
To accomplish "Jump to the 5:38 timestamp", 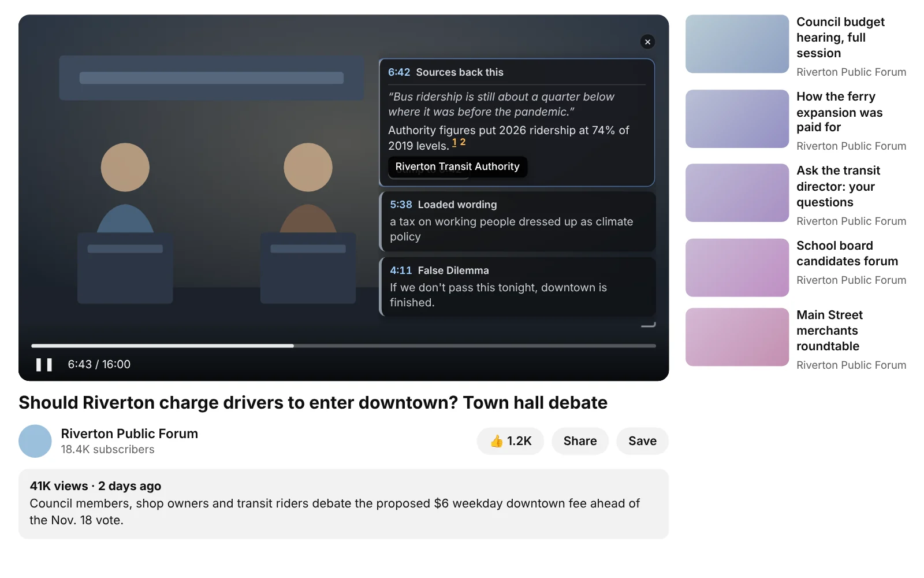I will 401,205.
